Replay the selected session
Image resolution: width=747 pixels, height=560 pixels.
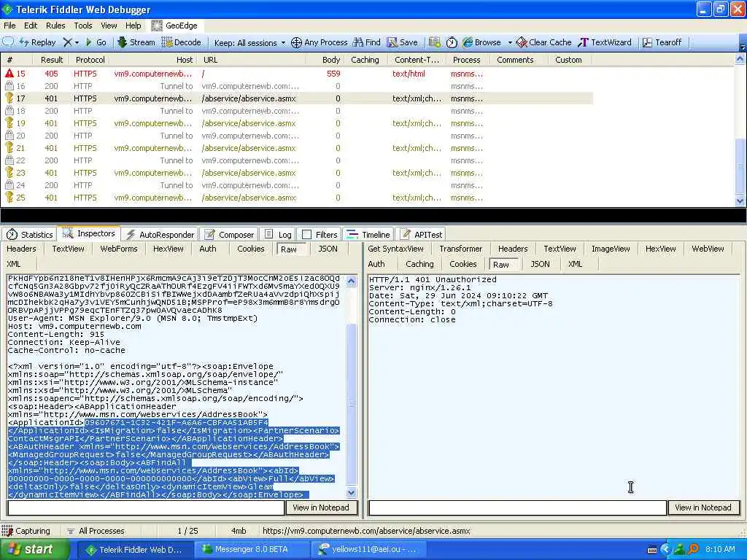38,42
